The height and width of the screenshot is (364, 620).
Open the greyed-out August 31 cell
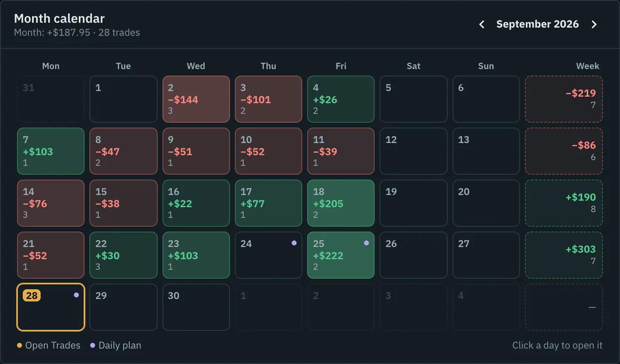[x=51, y=99]
